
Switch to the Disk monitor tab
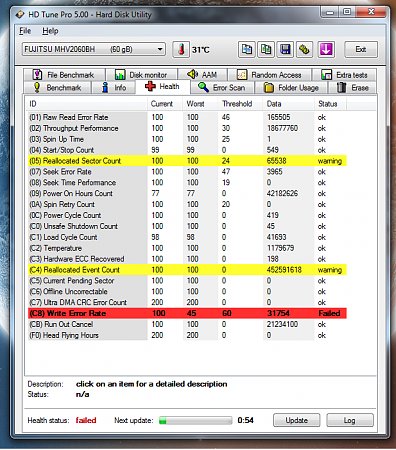point(141,75)
